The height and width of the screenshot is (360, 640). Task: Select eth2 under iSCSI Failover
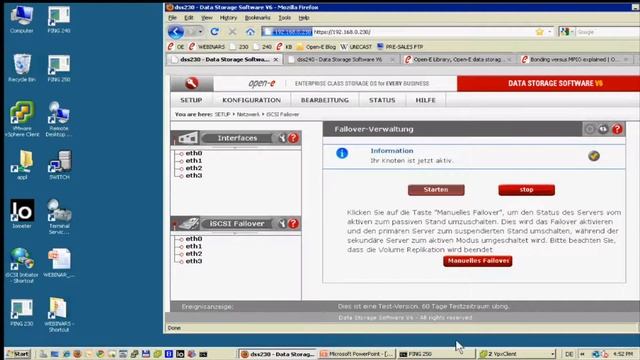tap(194, 254)
